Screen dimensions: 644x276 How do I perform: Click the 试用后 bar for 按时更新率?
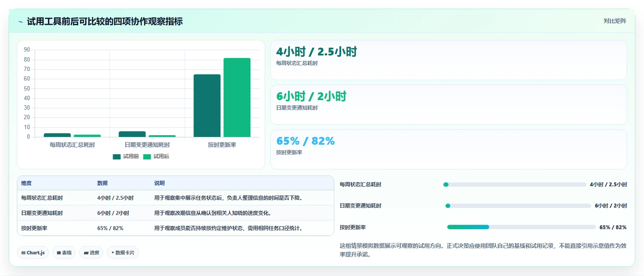237,97
